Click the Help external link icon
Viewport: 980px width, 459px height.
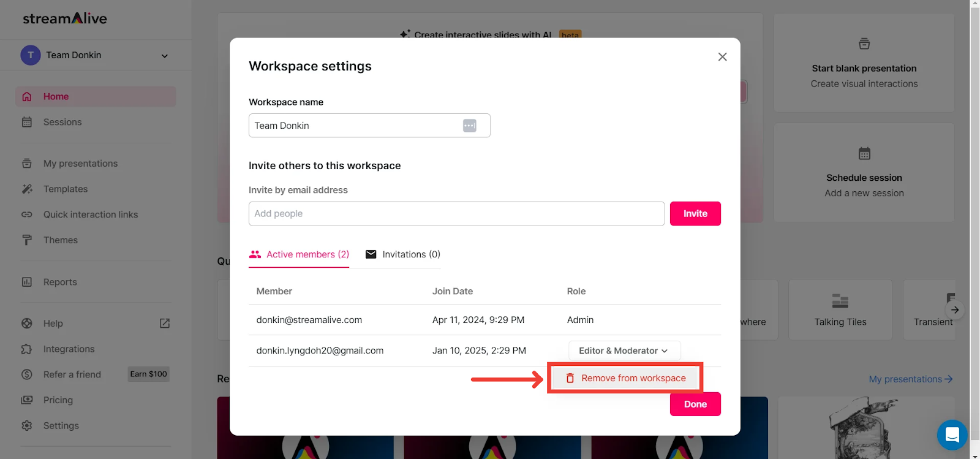(x=165, y=324)
